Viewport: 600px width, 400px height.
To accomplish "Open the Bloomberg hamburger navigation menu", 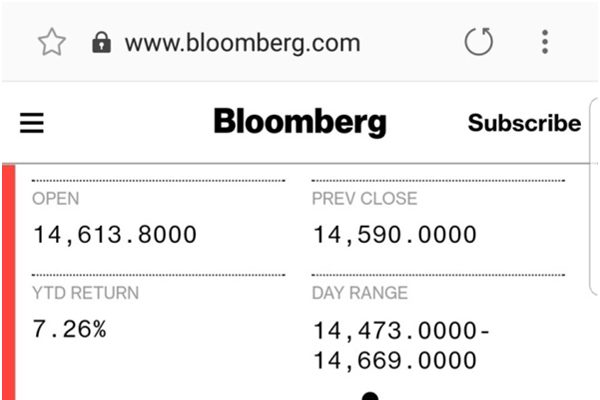I will click(x=32, y=123).
